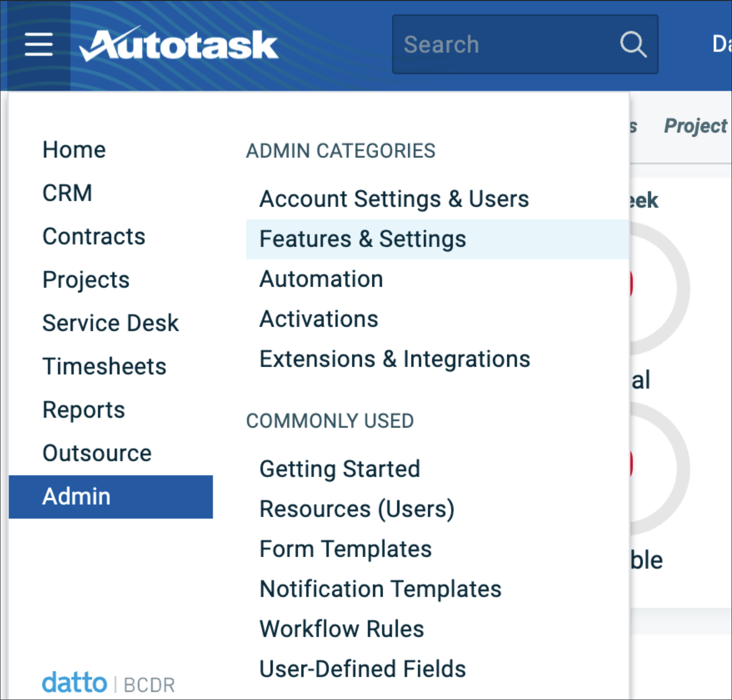Focus the Search input field

[525, 44]
